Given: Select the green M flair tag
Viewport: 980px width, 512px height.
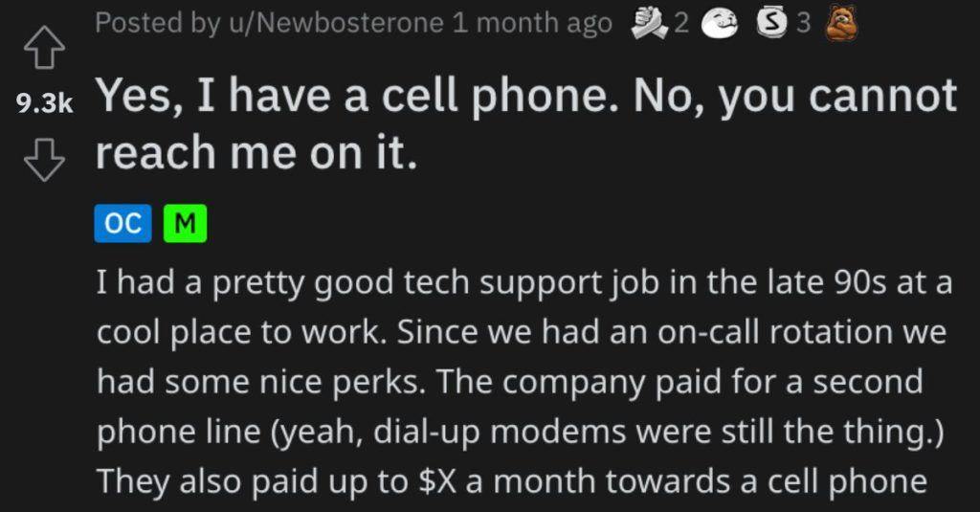Looking at the screenshot, I should point(185,223).
